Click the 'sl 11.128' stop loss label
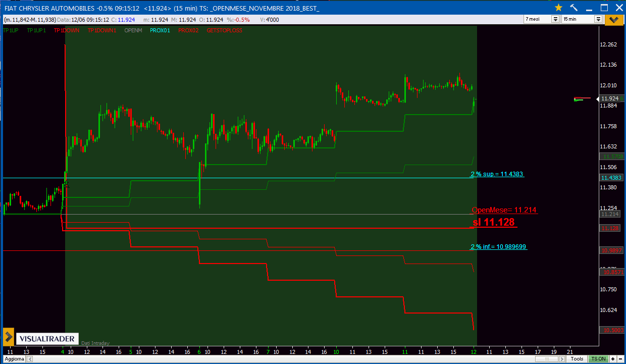 coord(494,222)
